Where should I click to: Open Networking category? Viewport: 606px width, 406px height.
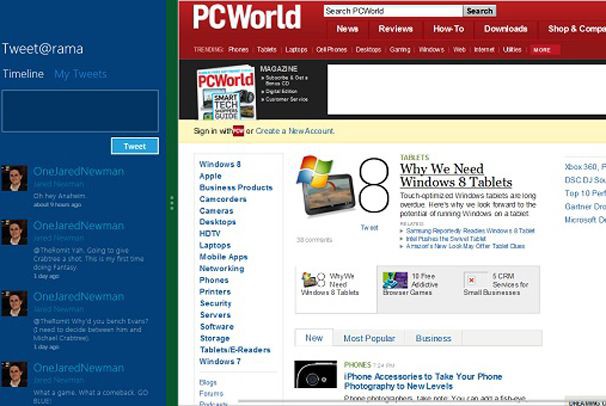pyautogui.click(x=221, y=268)
